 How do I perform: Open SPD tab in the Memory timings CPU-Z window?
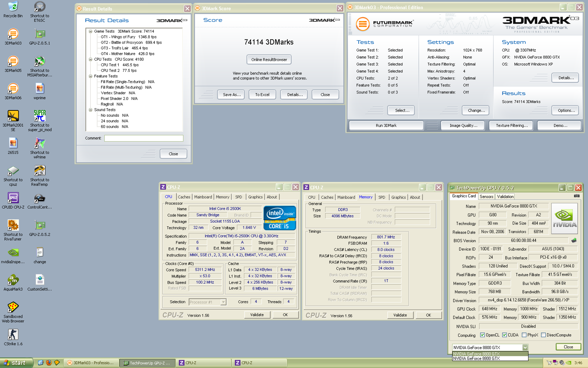(382, 197)
